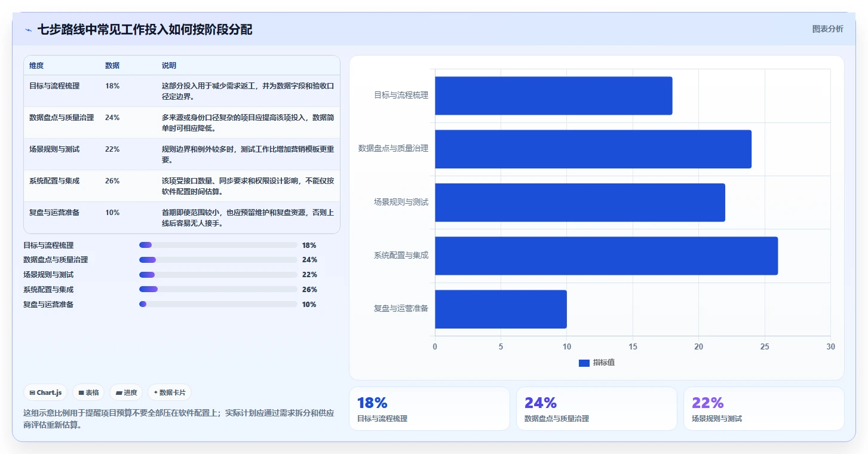The image size is (868, 454).
Task: Click the 维度 column header
Action: (x=36, y=66)
